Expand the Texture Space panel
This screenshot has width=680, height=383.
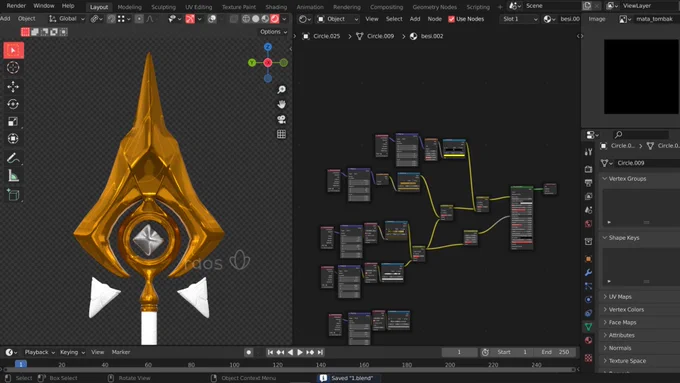click(627, 361)
